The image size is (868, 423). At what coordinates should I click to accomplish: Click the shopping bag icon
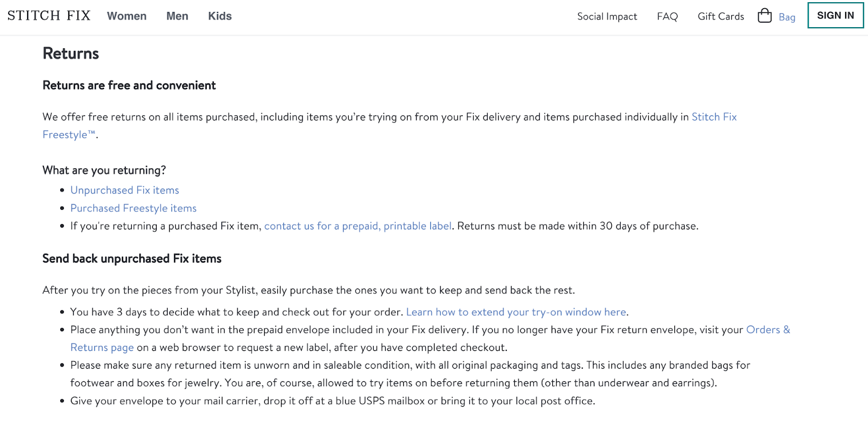[764, 16]
